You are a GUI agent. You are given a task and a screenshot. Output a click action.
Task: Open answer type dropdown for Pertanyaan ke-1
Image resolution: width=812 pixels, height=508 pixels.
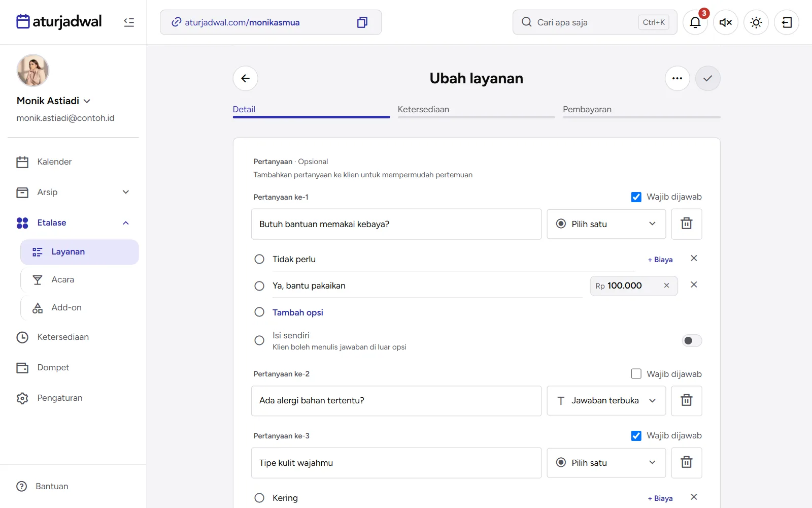coord(606,224)
